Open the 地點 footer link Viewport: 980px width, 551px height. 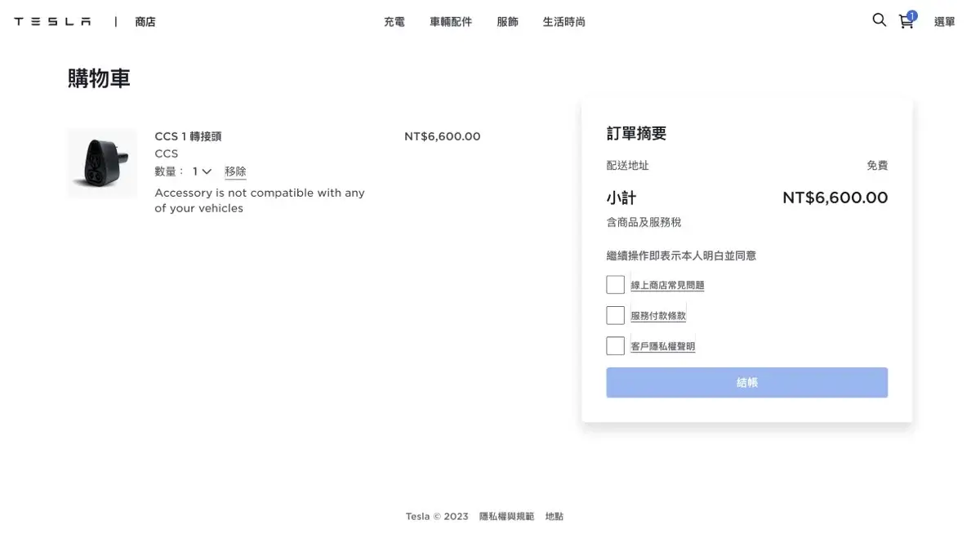pos(555,517)
